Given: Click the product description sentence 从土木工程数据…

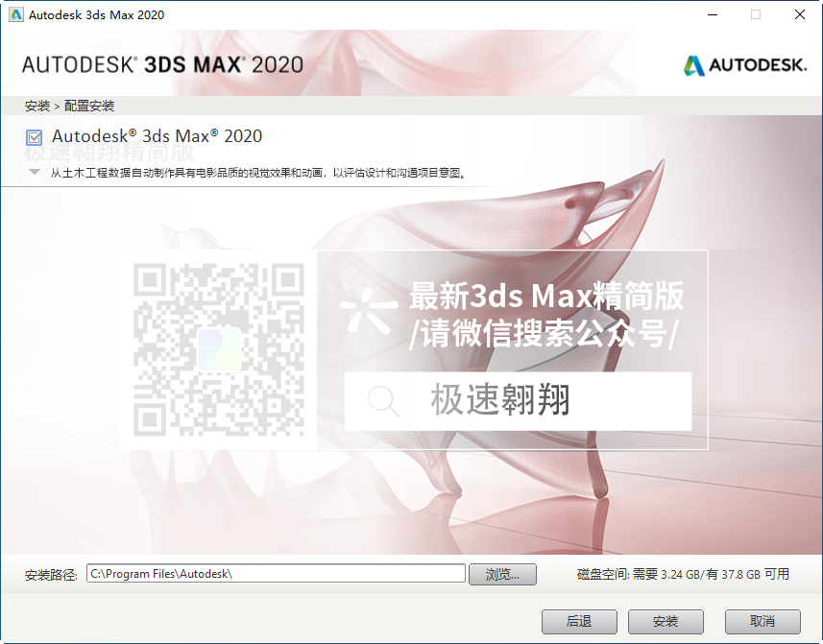Looking at the screenshot, I should pyautogui.click(x=257, y=173).
